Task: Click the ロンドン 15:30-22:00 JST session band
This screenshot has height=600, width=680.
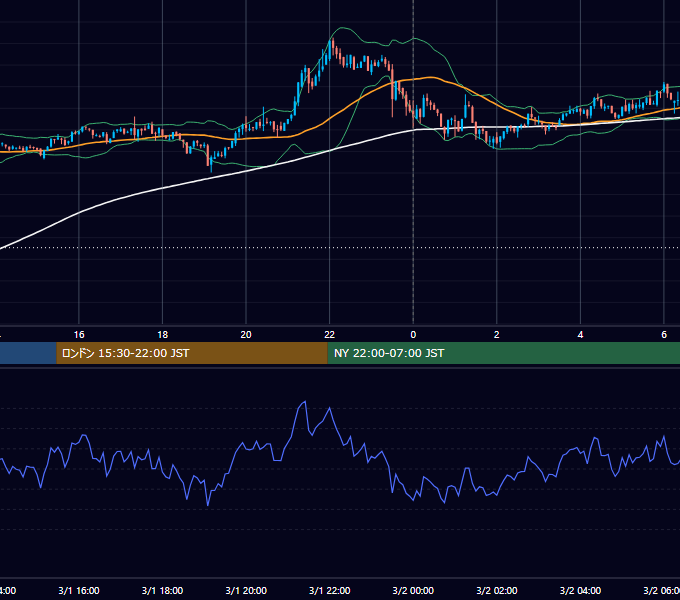Action: [x=192, y=353]
